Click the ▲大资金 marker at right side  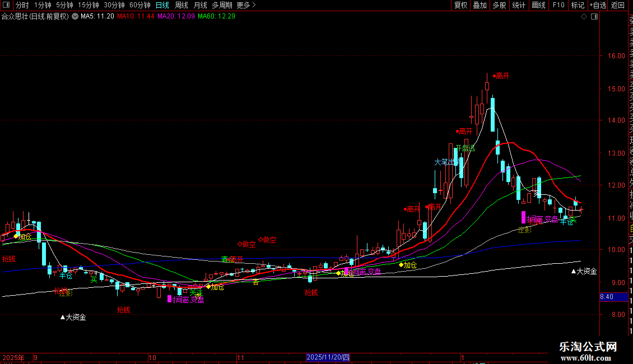click(x=584, y=272)
